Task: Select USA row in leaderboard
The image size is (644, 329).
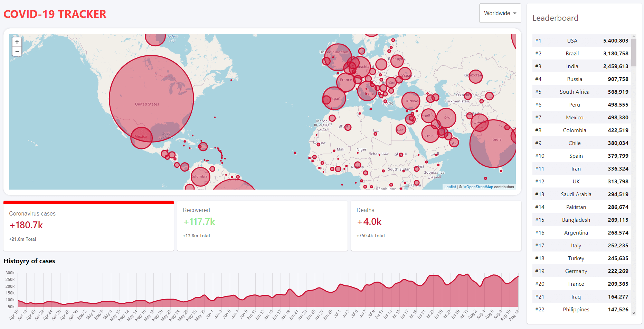Action: [x=582, y=40]
